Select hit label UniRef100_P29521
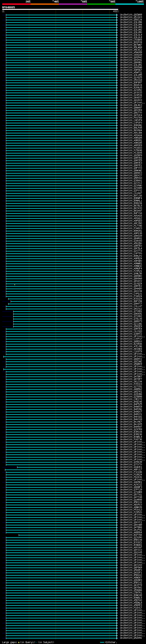Image resolution: width=146 pixels, height=644 pixels. point(131,271)
